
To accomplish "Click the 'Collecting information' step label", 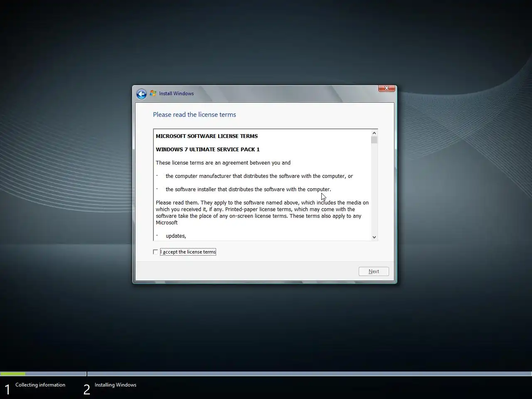I will pos(40,385).
